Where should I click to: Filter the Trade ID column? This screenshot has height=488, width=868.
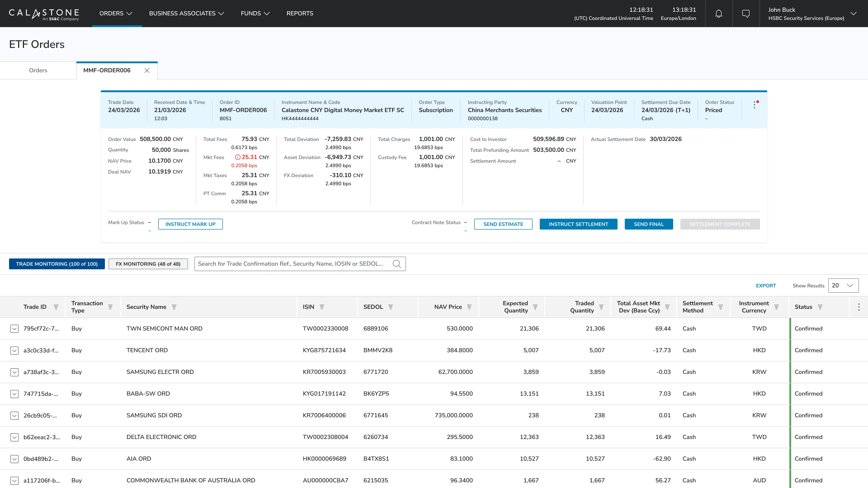(56, 307)
